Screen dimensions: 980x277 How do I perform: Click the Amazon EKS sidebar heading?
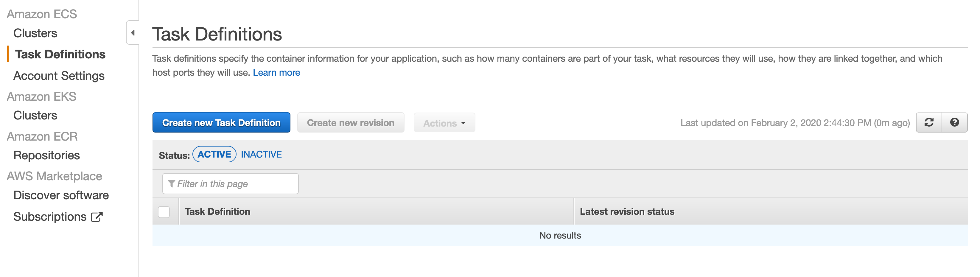point(41,97)
